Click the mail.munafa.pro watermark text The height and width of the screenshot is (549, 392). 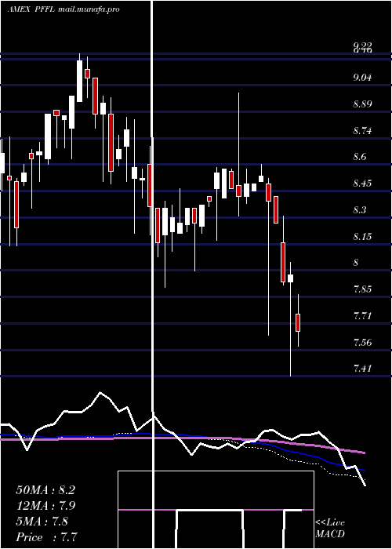89,9
